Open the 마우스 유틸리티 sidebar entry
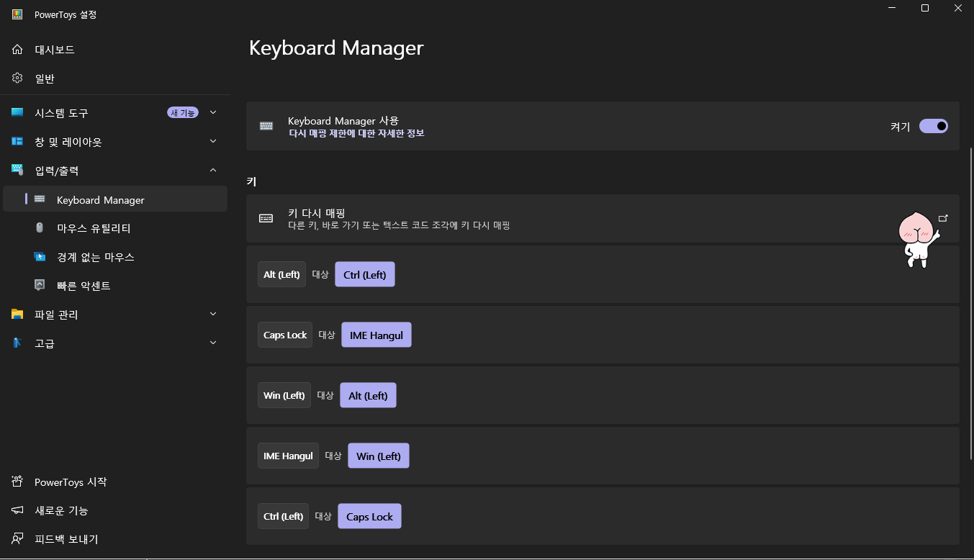The image size is (974, 560). coord(115,228)
